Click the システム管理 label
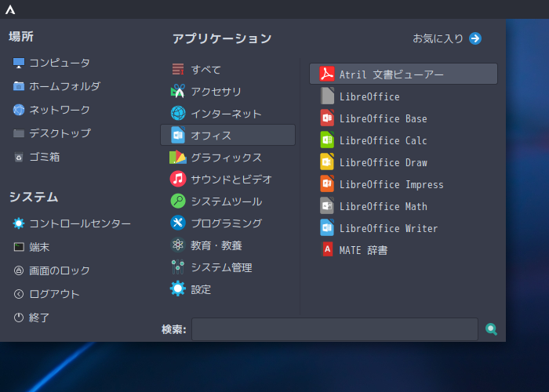549x392 pixels. click(222, 268)
